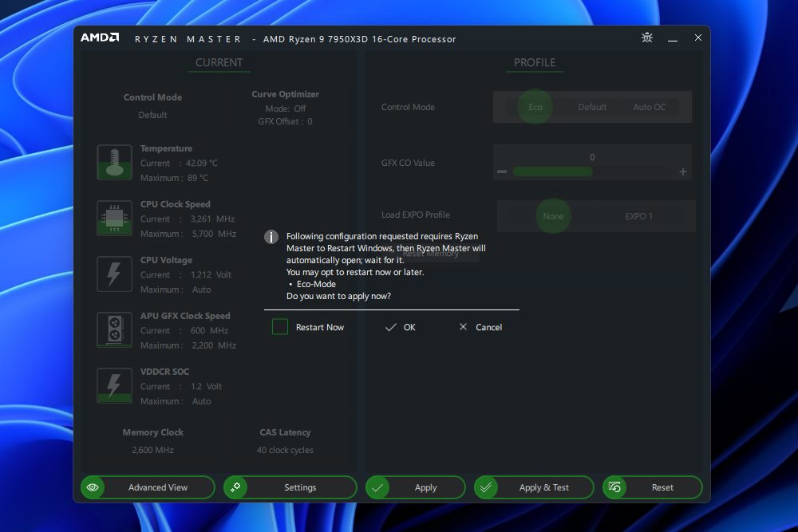
Task: Choose EXPO 1 memory profile
Action: click(638, 216)
